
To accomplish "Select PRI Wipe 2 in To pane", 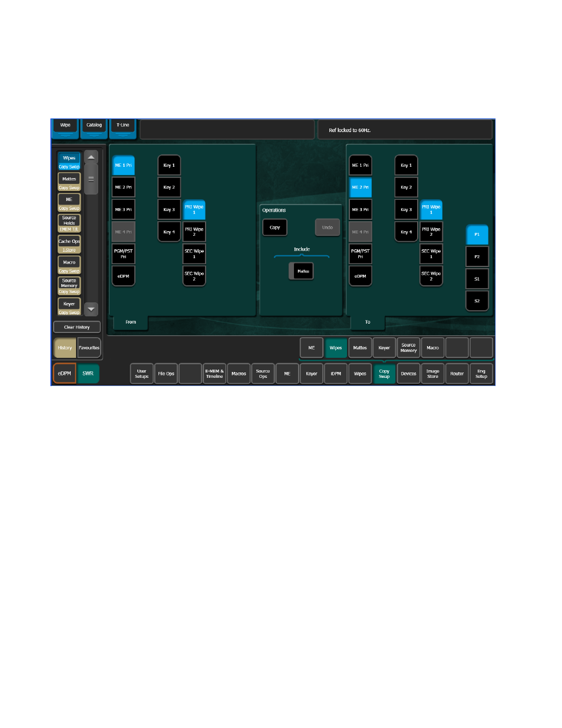I will pos(431,232).
